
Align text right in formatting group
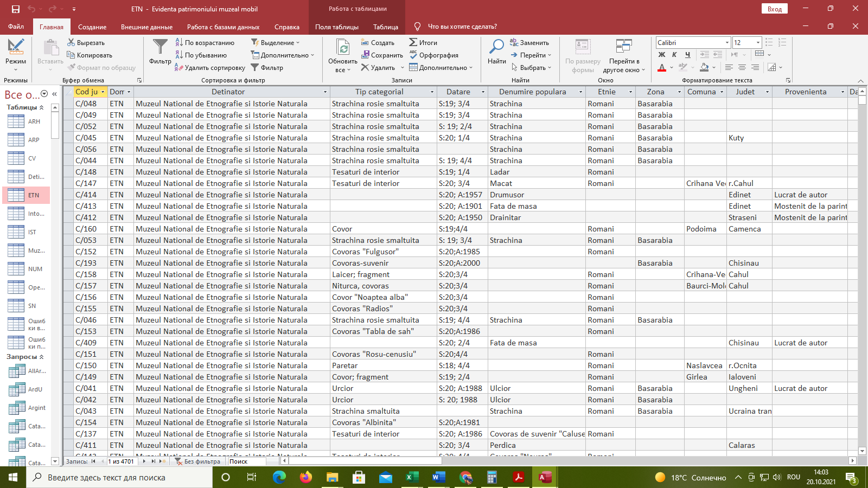[x=755, y=67]
